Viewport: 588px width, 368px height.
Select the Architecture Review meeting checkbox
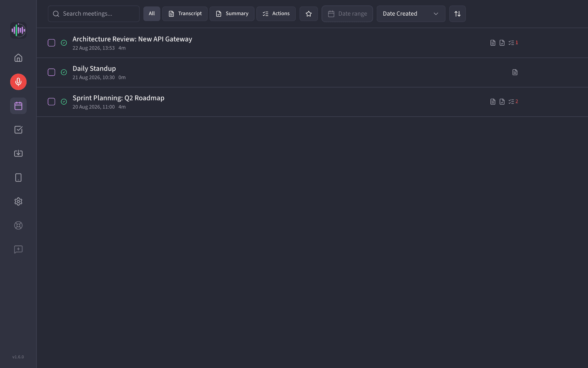(x=51, y=43)
